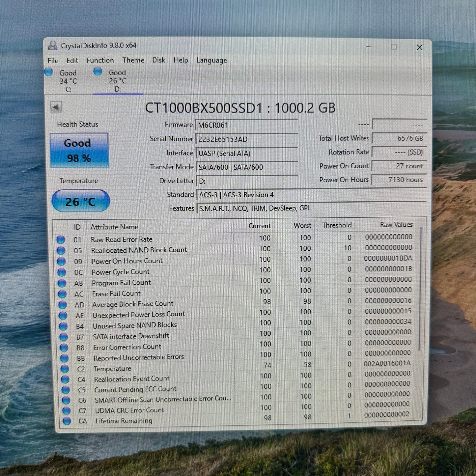
Task: Click the Total Host Writes value 6576 GB
Action: point(399,138)
